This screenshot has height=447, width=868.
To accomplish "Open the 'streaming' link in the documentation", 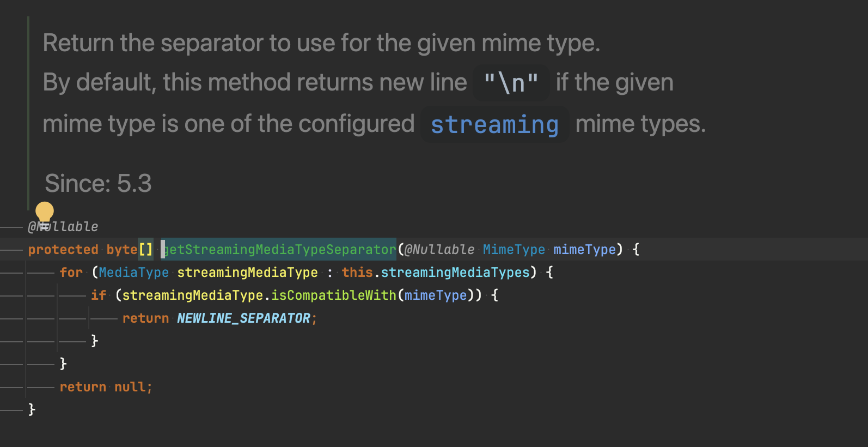I will pyautogui.click(x=494, y=125).
